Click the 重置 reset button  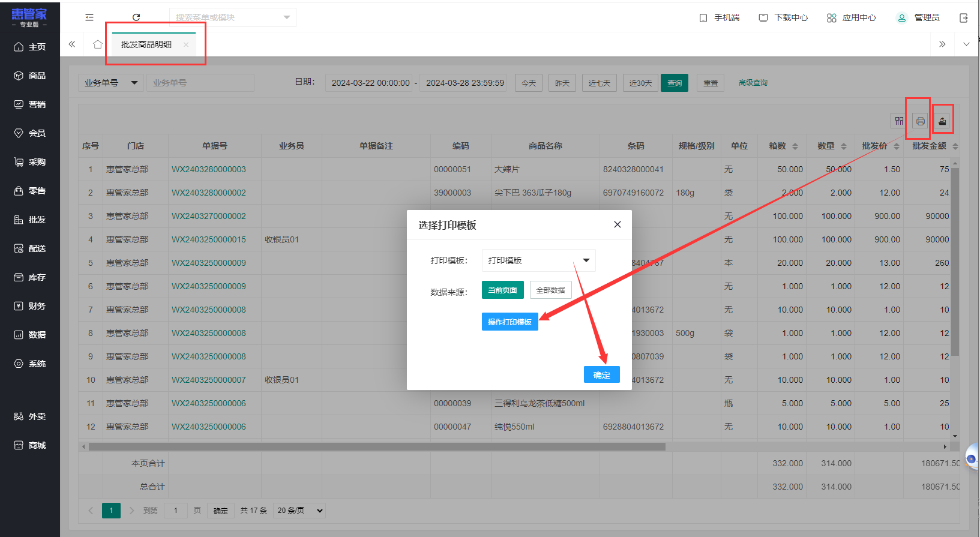coord(711,83)
